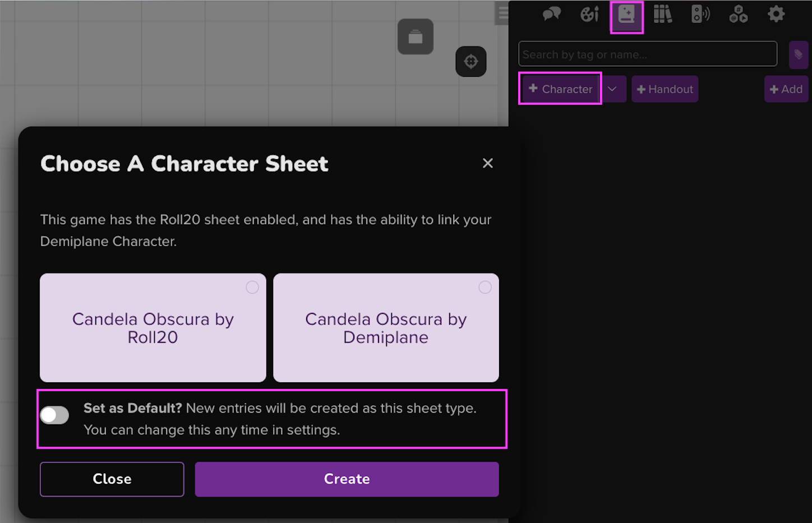Open the Compendium books icon

(663, 14)
